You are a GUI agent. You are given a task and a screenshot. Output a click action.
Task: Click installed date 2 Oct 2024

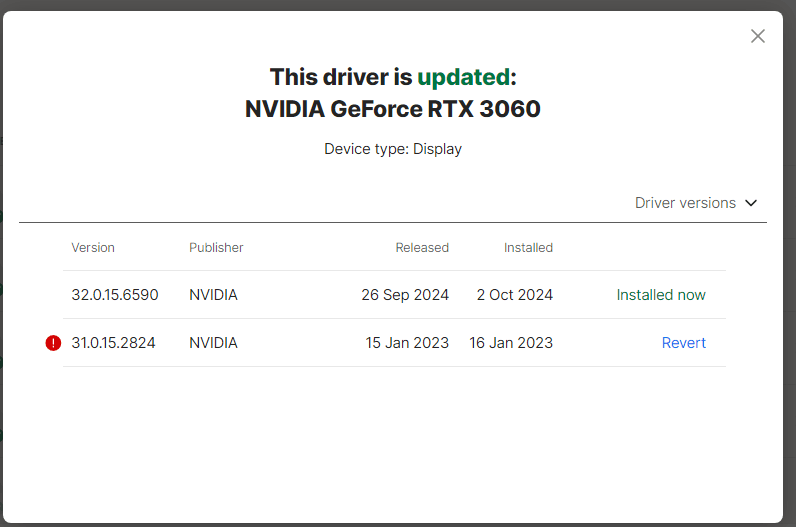[x=515, y=295]
